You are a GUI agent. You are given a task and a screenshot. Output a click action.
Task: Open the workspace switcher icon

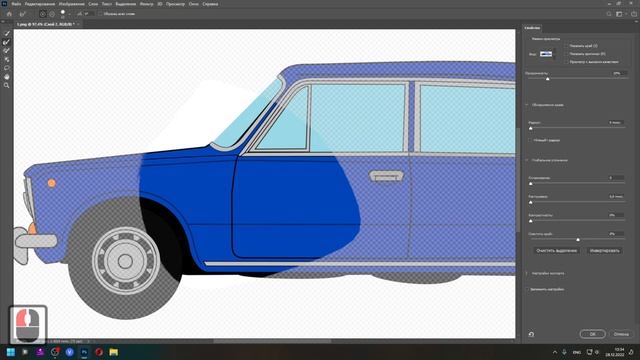pos(620,14)
